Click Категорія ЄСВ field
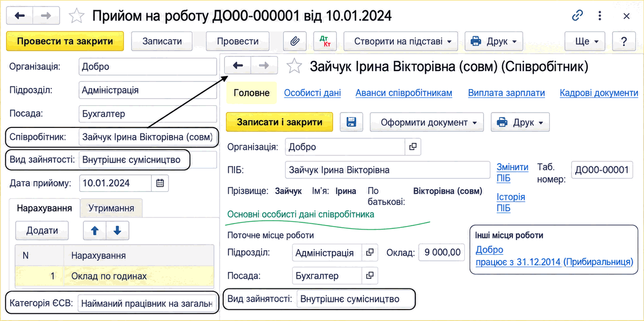 tap(147, 304)
